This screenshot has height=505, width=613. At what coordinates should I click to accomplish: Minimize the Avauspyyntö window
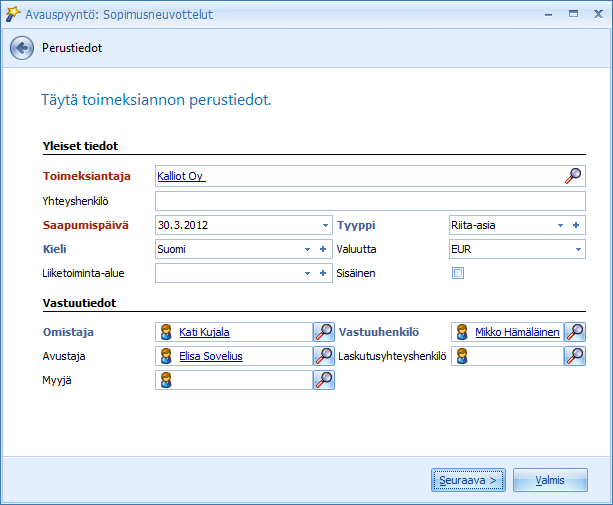[x=548, y=14]
